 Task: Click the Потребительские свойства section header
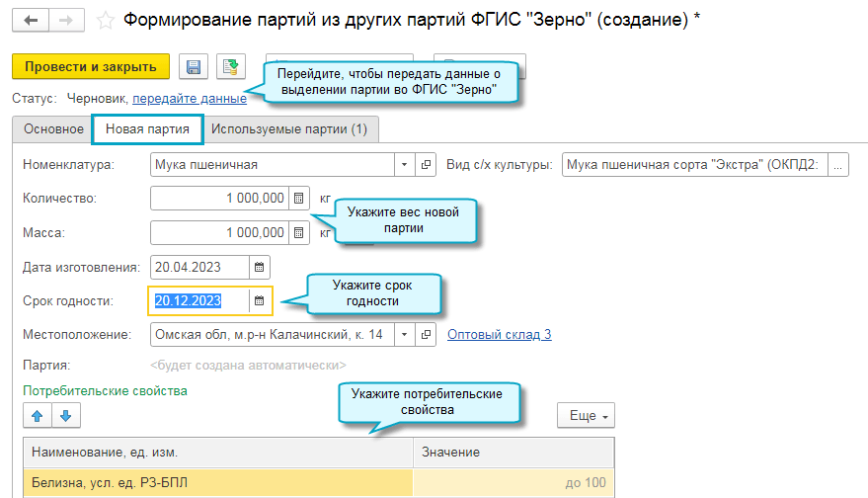106,391
